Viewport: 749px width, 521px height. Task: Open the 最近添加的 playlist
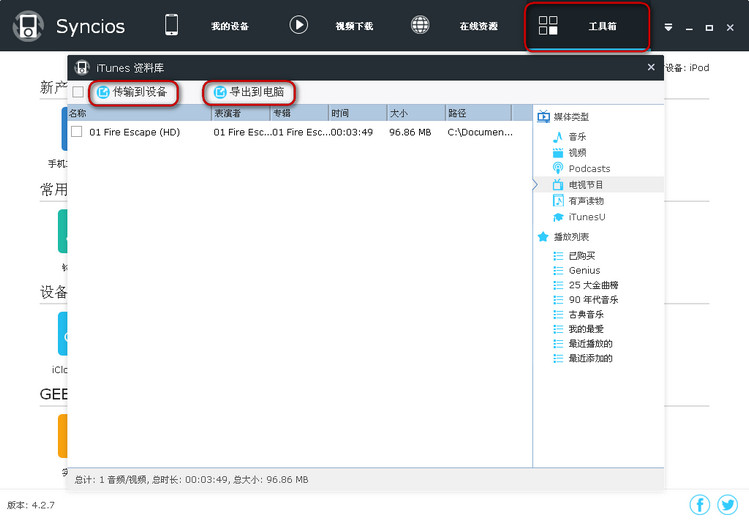point(590,358)
